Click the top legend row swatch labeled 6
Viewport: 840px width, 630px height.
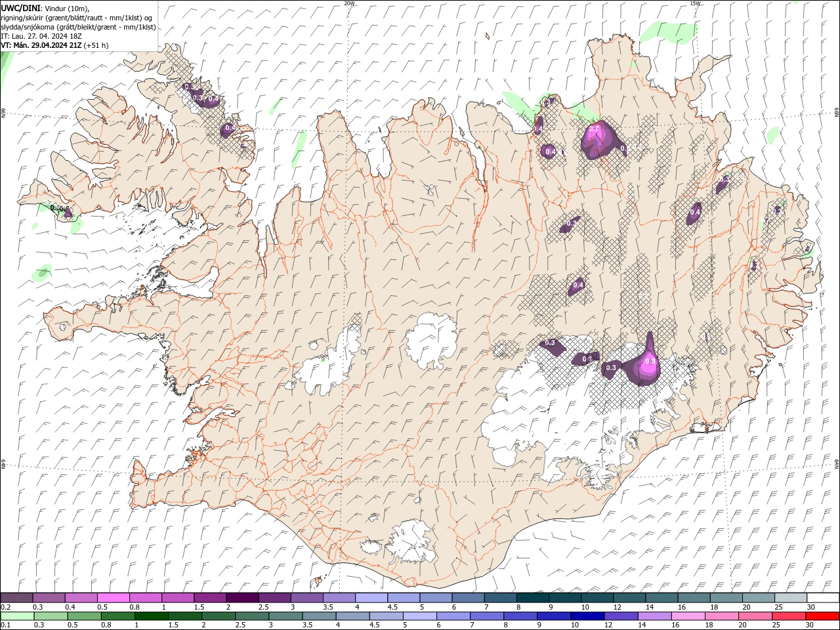(468, 598)
